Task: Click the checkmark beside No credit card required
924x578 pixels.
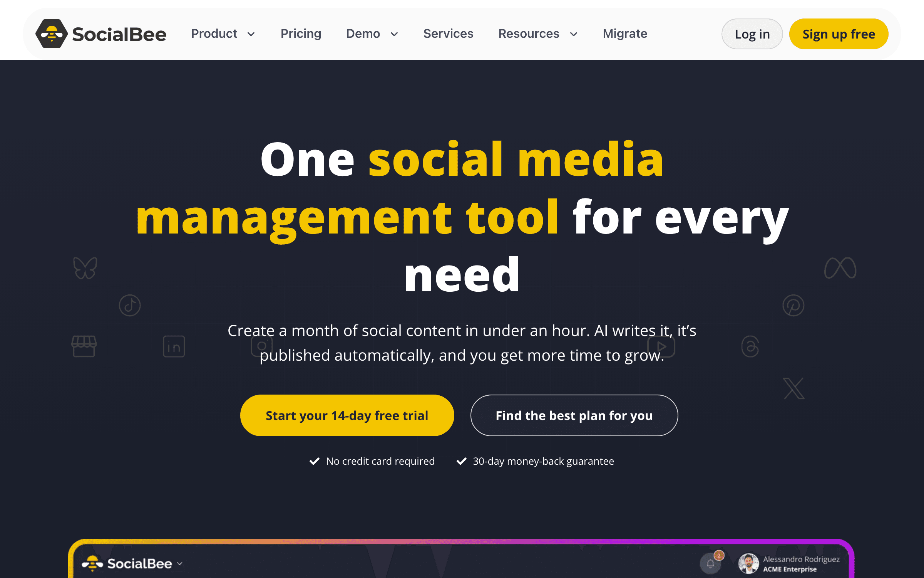Action: pyautogui.click(x=315, y=461)
